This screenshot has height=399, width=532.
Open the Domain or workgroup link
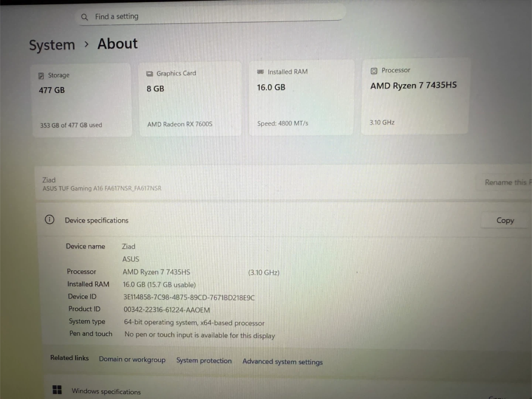pos(132,360)
